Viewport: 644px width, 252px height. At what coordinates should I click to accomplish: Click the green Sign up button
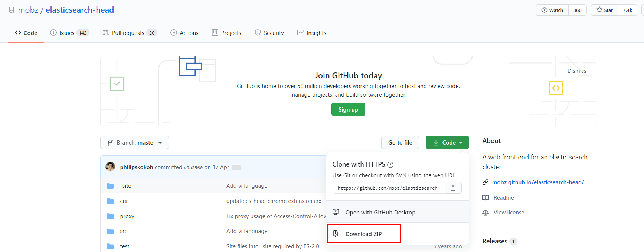click(348, 110)
